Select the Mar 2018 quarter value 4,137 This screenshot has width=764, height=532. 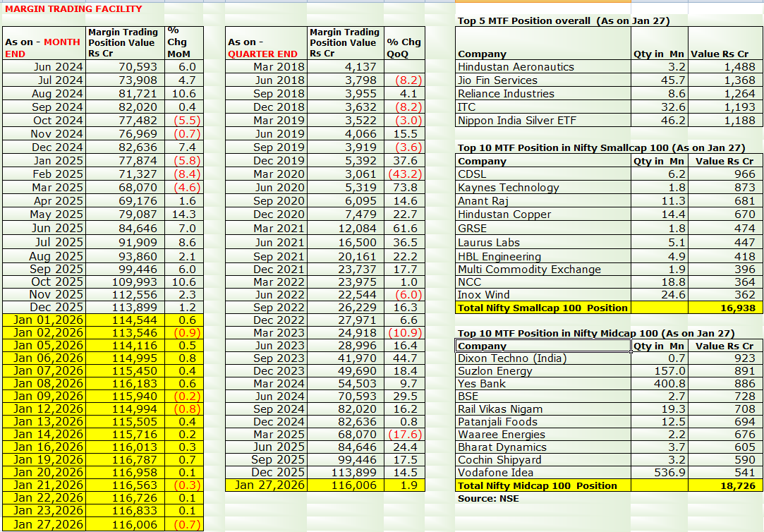(346, 67)
